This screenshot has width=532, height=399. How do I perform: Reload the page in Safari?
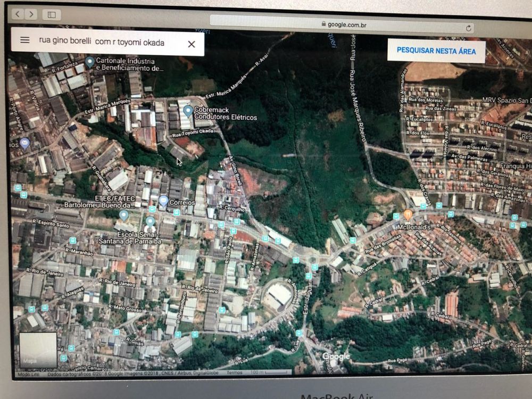coord(468,27)
